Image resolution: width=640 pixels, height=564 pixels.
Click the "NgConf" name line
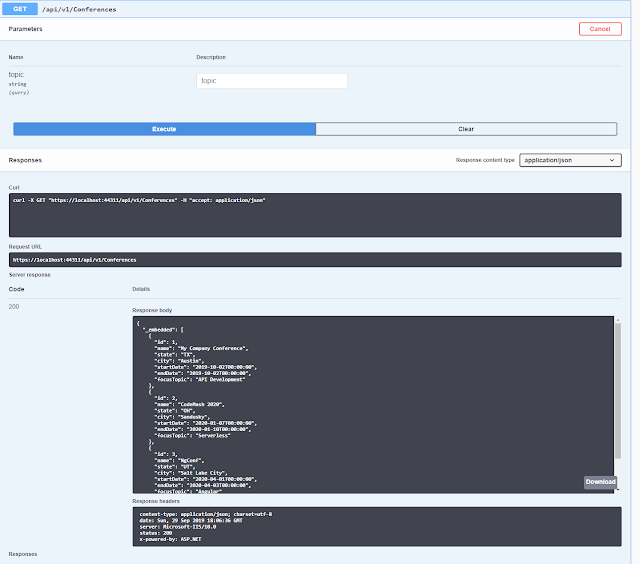click(179, 460)
